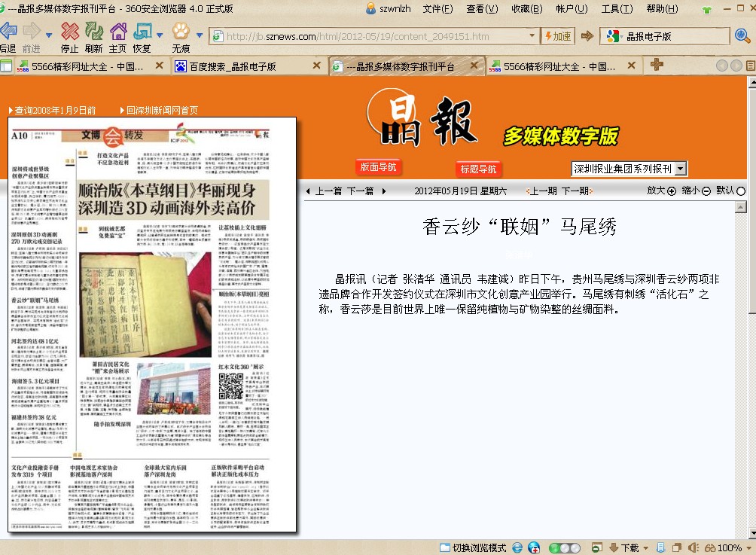Open new tab with plus icon
756x555 pixels.
656,66
